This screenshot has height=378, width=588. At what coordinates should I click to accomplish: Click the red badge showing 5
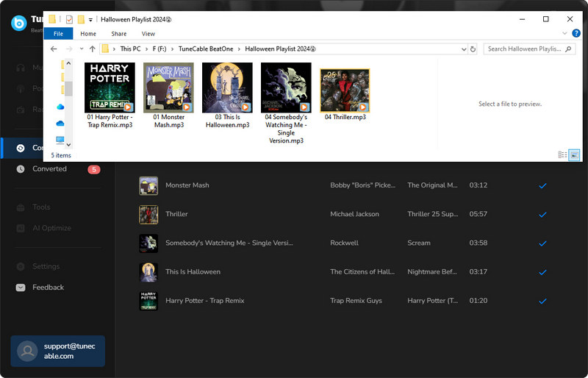pos(94,169)
